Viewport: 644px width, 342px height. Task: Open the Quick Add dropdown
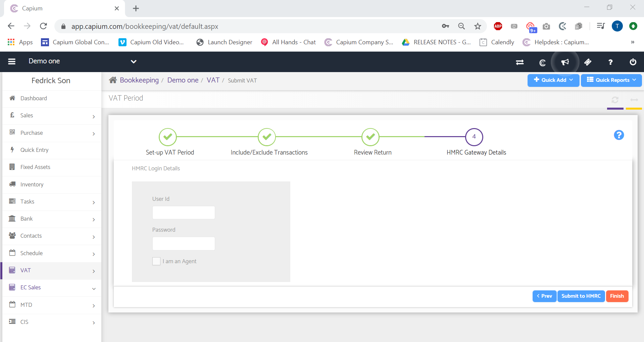(x=553, y=80)
